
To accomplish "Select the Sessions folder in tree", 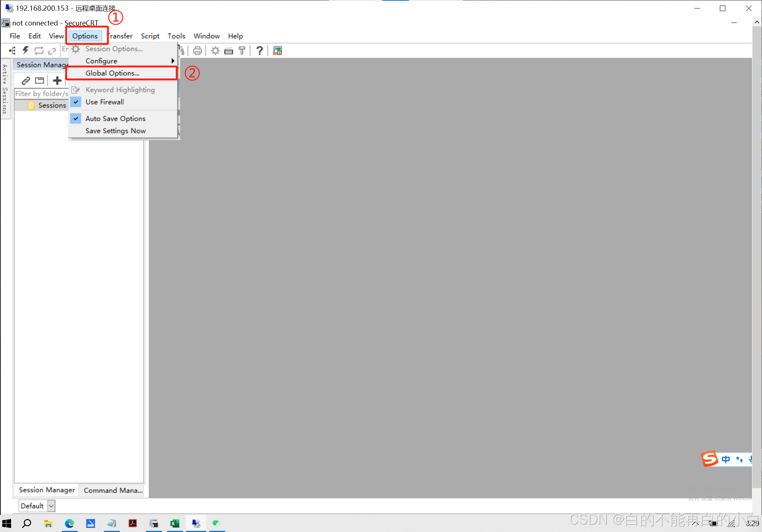I will coord(52,105).
